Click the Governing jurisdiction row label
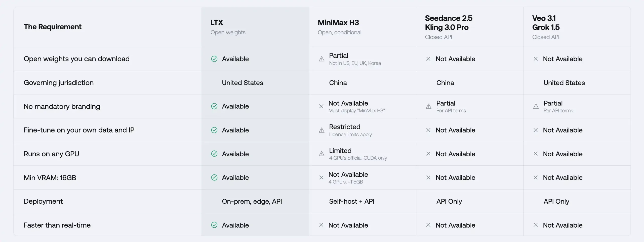The height and width of the screenshot is (242, 644). point(59,83)
